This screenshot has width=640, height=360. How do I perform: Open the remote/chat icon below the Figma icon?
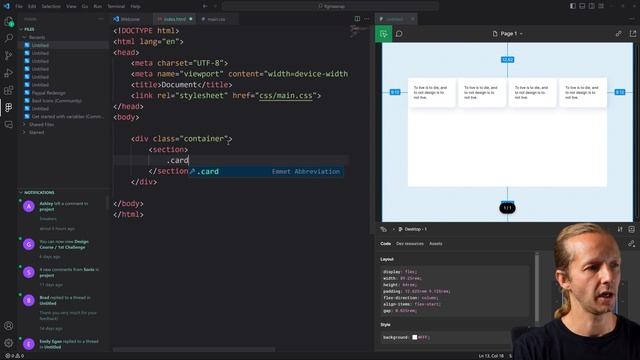[9, 124]
